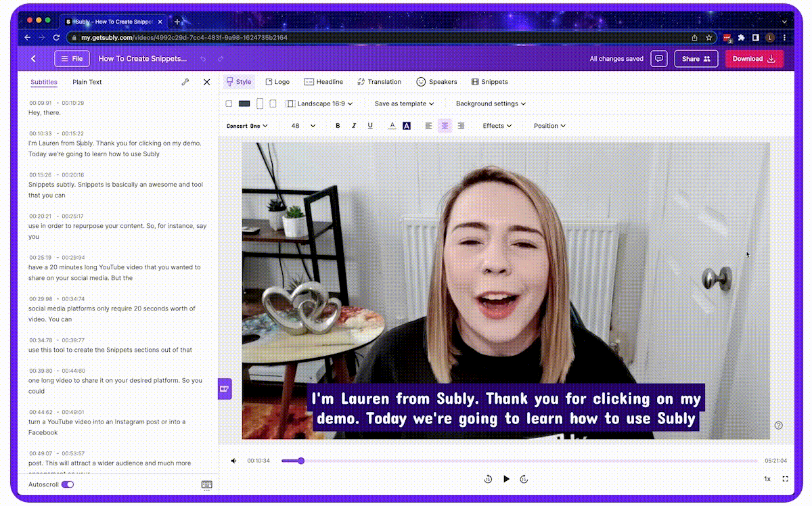The height and width of the screenshot is (506, 812).
Task: Click subtitle 'Snippets subtly. Snippets is basically'
Action: click(116, 190)
